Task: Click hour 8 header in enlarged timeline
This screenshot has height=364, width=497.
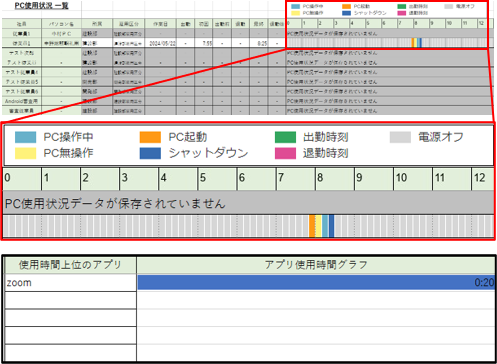Action: pos(335,179)
